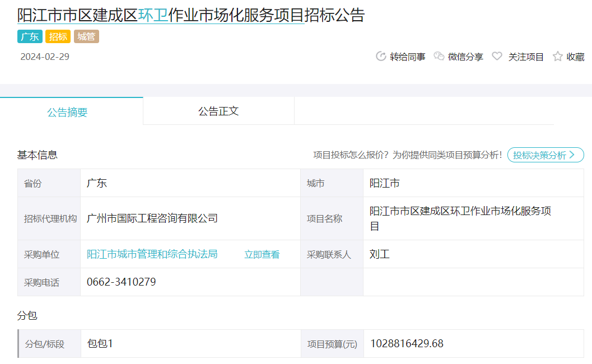Screen dimensions: 592x364
Task: Open the 立即查看 link
Action: (x=262, y=254)
